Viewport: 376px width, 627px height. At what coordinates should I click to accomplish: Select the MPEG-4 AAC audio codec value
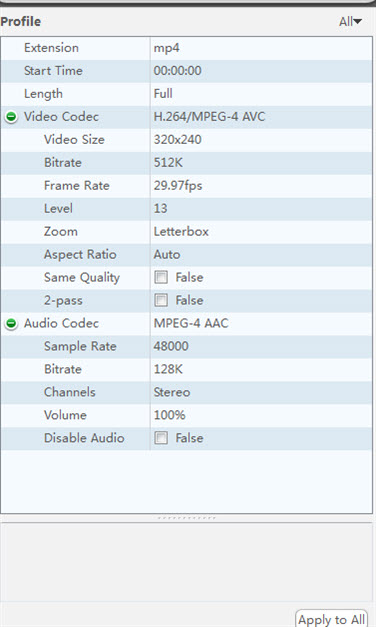(191, 323)
